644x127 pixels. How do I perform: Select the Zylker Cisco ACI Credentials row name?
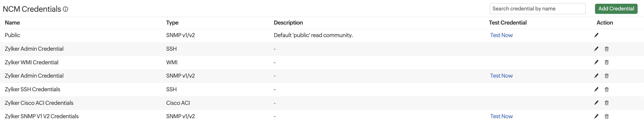39,103
